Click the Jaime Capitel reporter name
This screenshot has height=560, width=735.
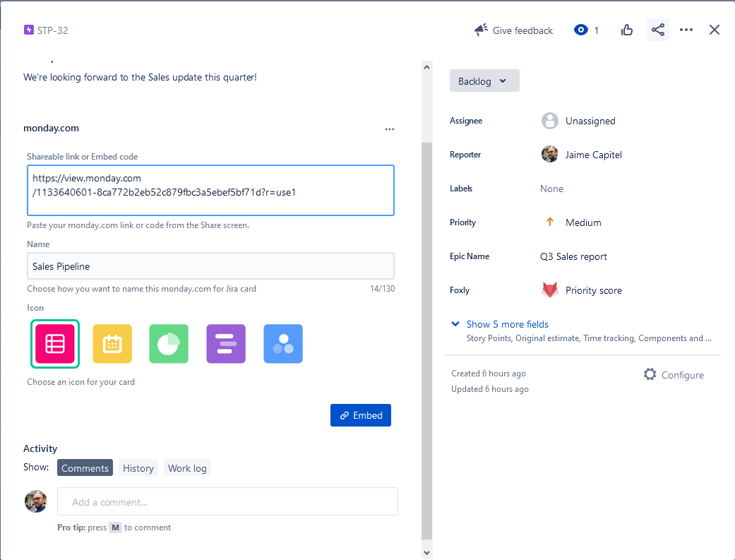click(x=594, y=155)
